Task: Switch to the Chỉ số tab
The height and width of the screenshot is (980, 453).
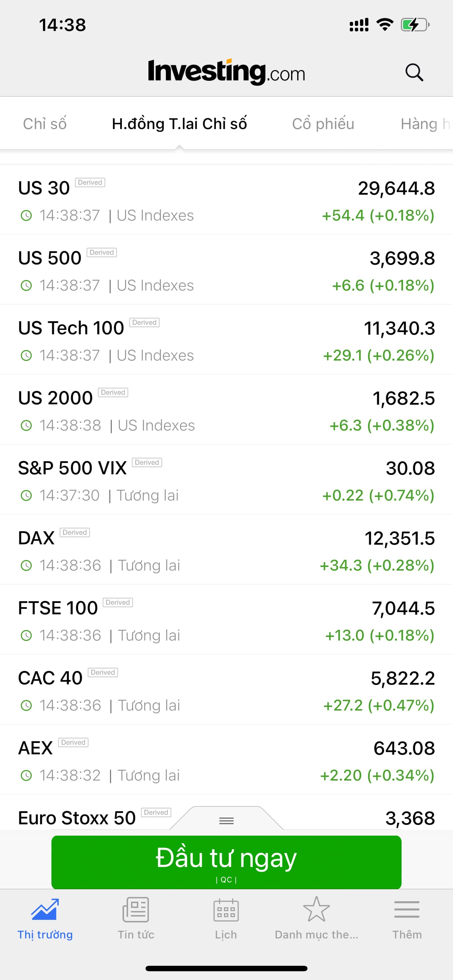Action: click(x=44, y=124)
